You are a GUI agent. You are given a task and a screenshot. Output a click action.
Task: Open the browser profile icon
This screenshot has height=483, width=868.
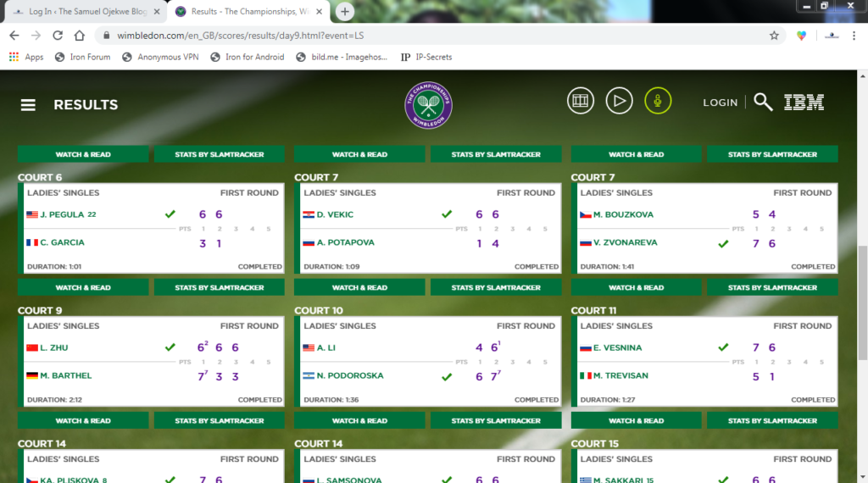click(832, 36)
